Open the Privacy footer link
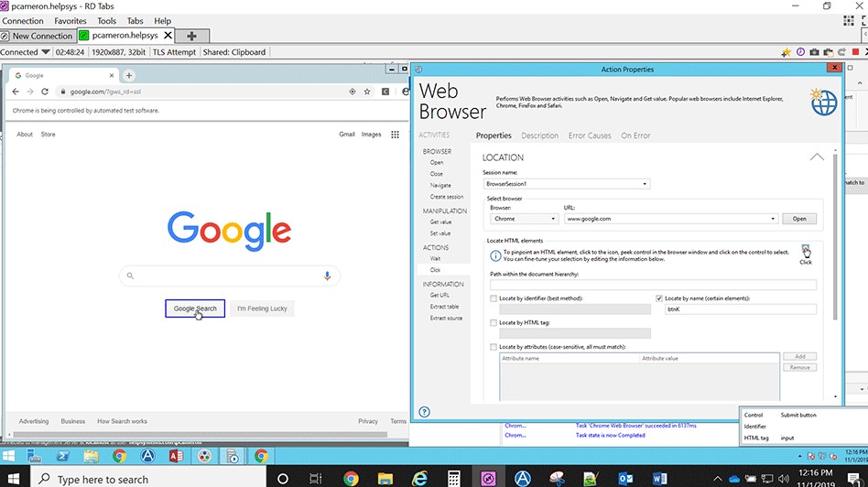 (x=368, y=421)
